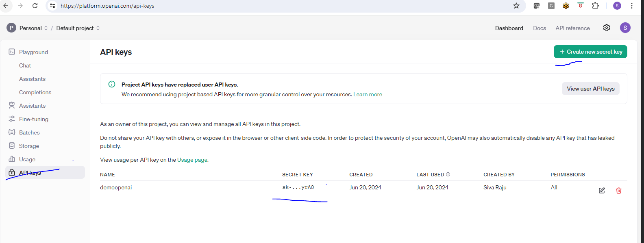Click the Playground terminal icon in the sidebar
644x243 pixels.
[12, 52]
